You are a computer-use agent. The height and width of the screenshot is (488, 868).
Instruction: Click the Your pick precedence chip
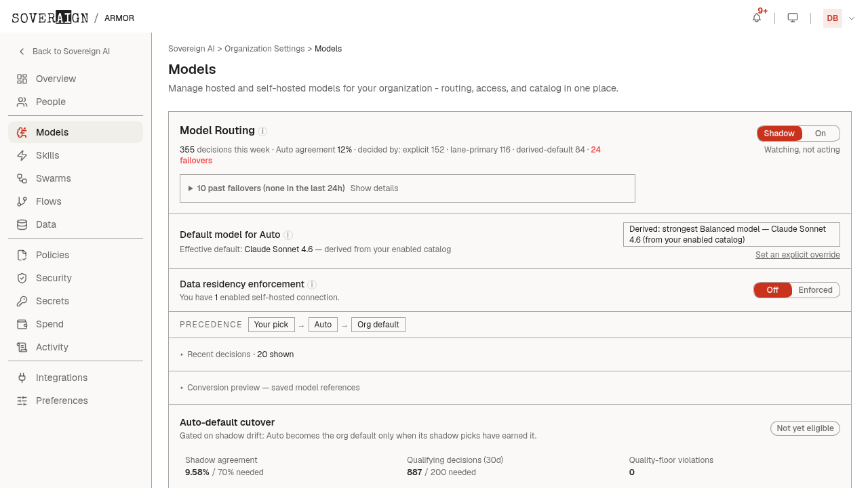pyautogui.click(x=271, y=325)
